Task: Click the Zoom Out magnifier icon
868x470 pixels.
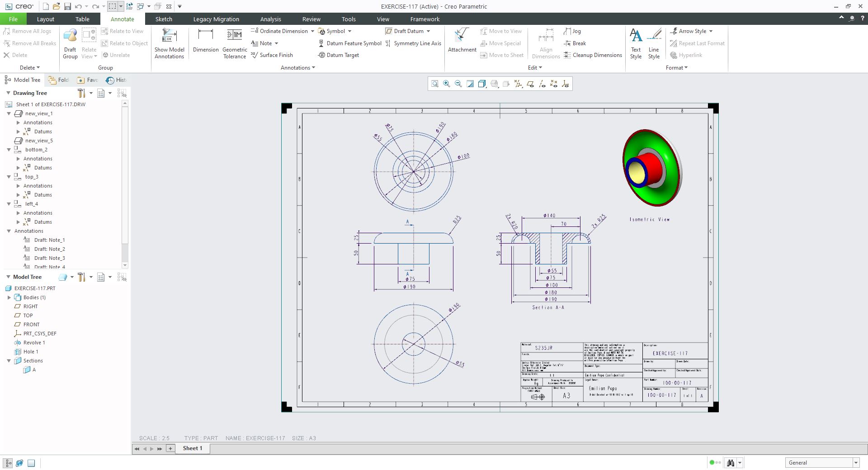Action: coord(458,84)
